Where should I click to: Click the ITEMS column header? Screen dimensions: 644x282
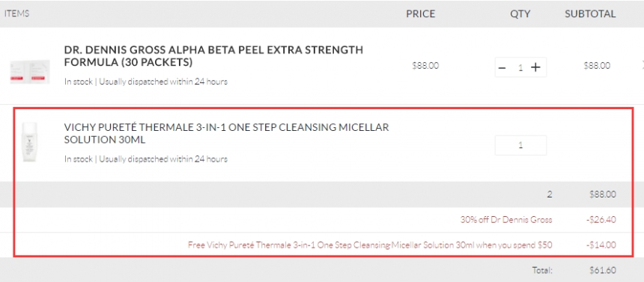pos(16,13)
